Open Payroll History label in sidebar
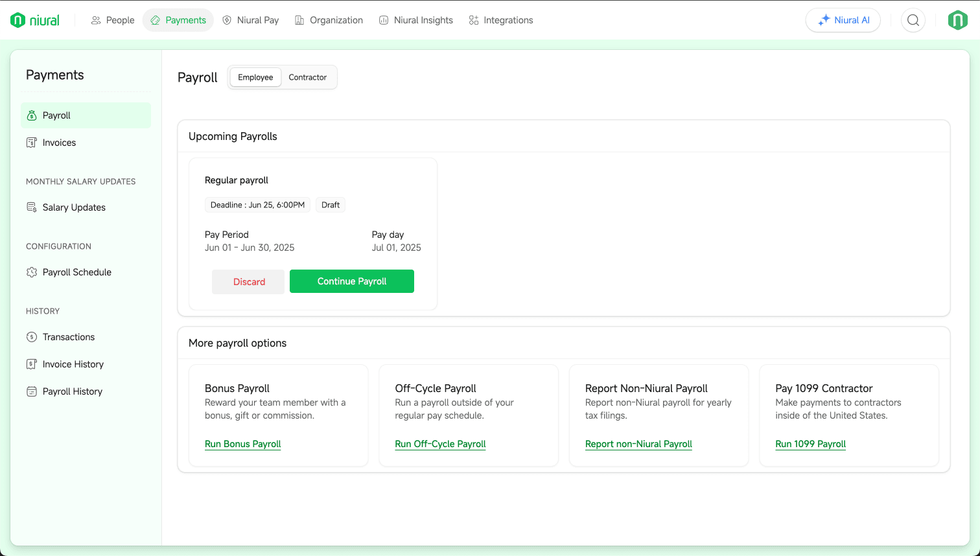Viewport: 980px width, 556px height. point(73,391)
